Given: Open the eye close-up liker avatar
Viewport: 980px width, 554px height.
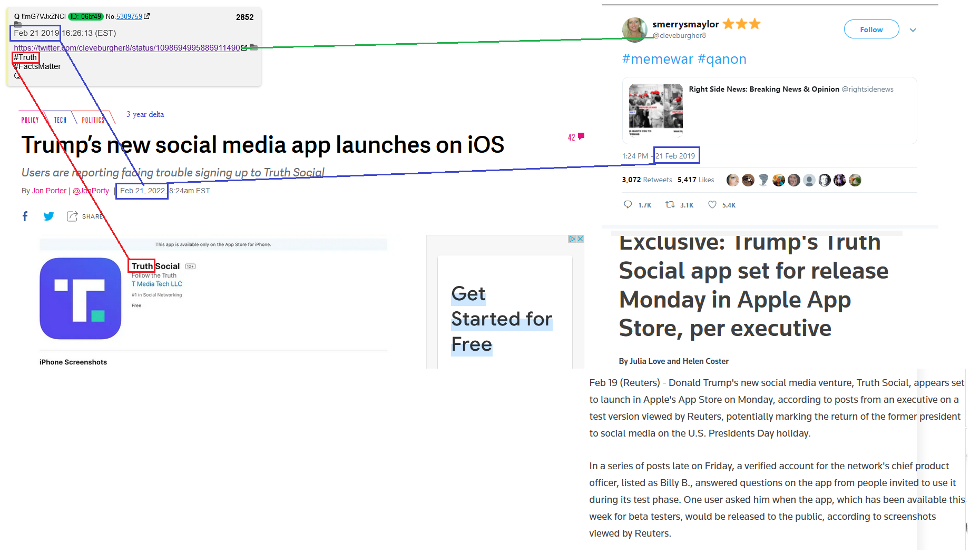Looking at the screenshot, I should [x=733, y=180].
